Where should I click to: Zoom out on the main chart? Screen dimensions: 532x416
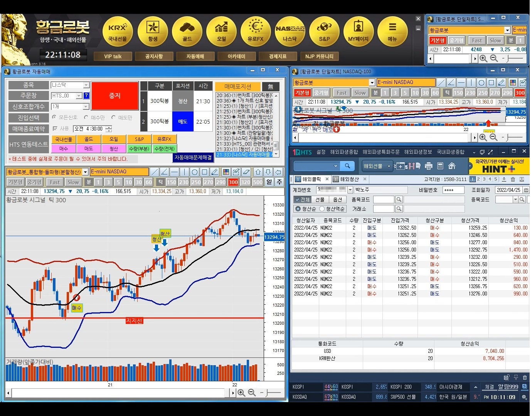point(252,393)
